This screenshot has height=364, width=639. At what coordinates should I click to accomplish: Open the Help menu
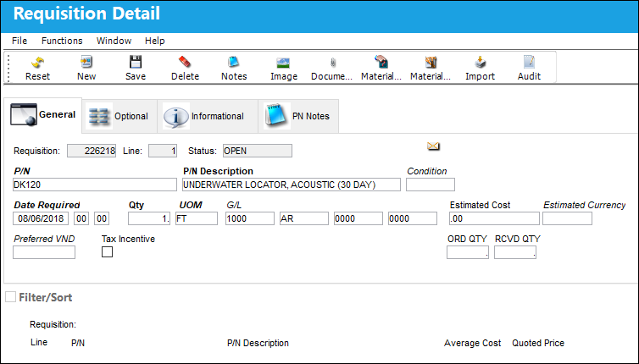155,41
